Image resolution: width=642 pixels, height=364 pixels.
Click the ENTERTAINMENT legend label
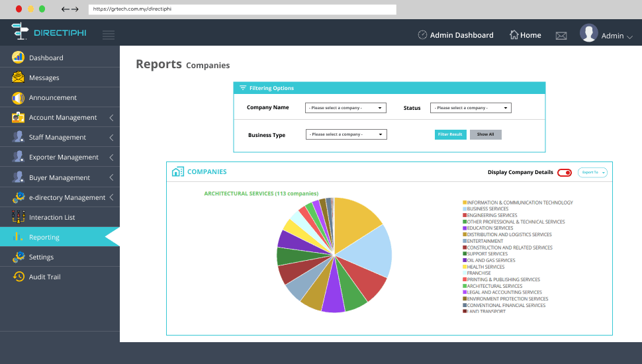click(x=484, y=241)
